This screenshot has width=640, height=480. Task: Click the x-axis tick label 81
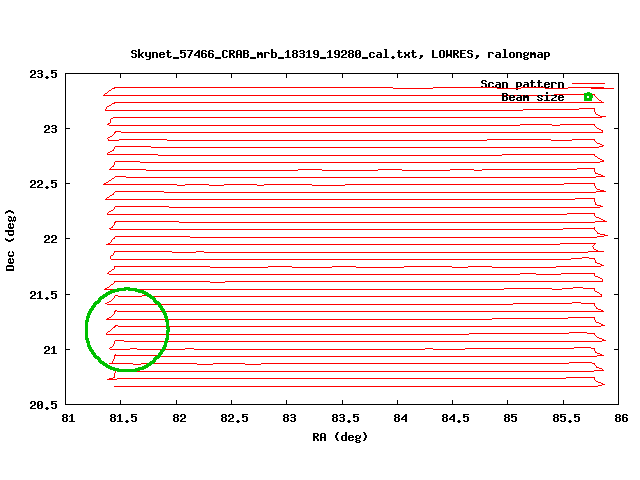click(68, 418)
